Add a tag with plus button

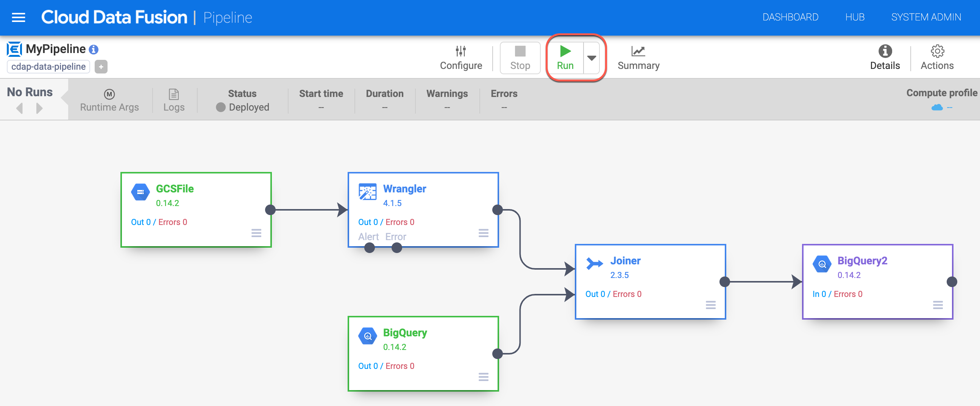pyautogui.click(x=101, y=67)
